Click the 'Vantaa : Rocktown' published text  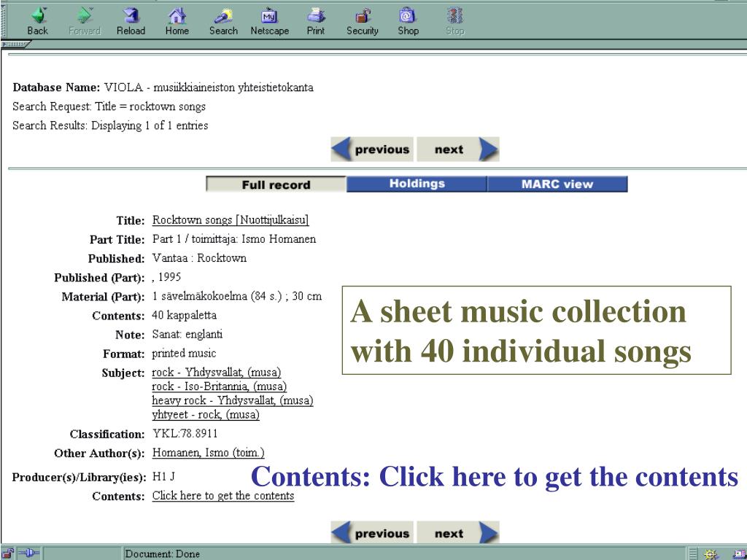pyautogui.click(x=199, y=258)
